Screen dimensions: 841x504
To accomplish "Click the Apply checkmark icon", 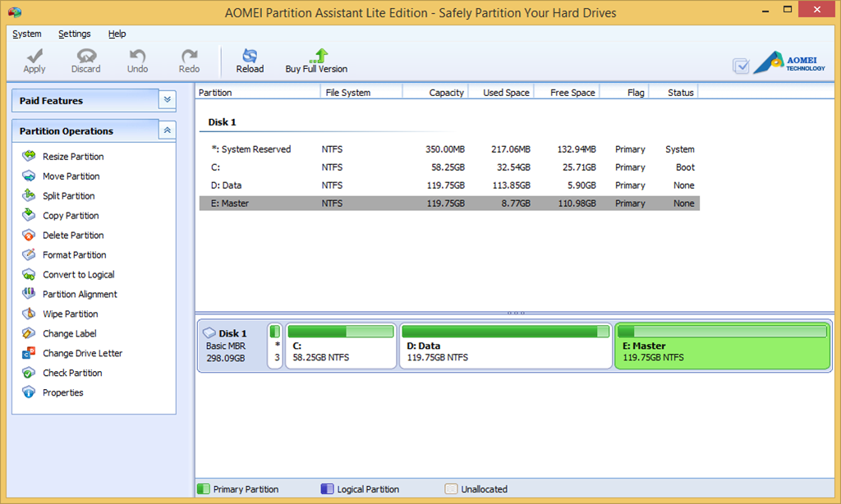I will 34,56.
